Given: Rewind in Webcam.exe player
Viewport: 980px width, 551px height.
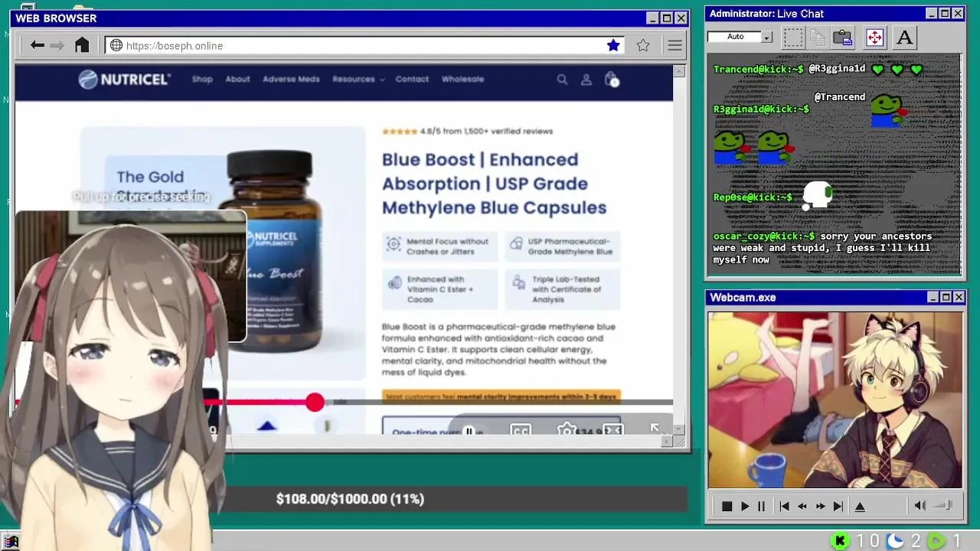Looking at the screenshot, I should [802, 507].
